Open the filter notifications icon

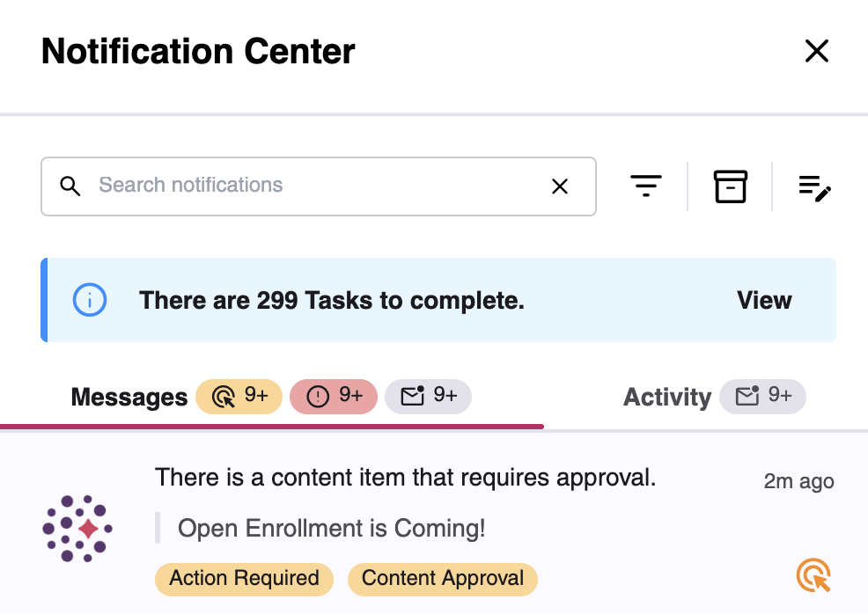coord(645,186)
